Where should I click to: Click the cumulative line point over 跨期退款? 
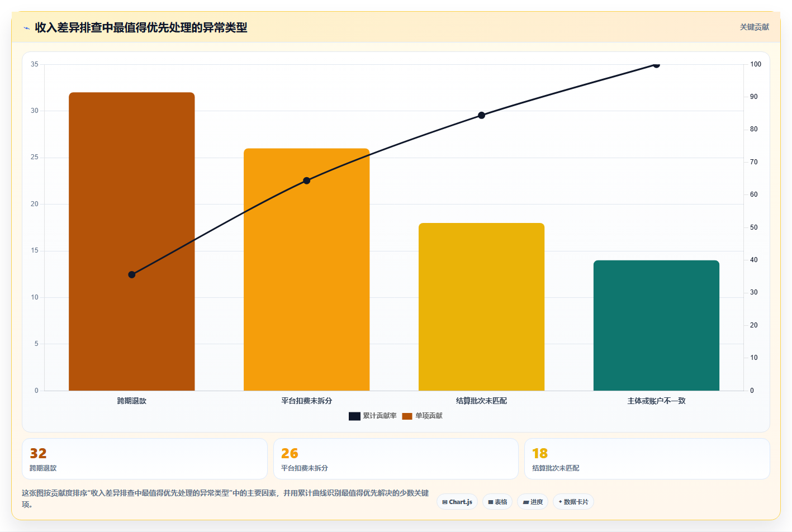[132, 274]
